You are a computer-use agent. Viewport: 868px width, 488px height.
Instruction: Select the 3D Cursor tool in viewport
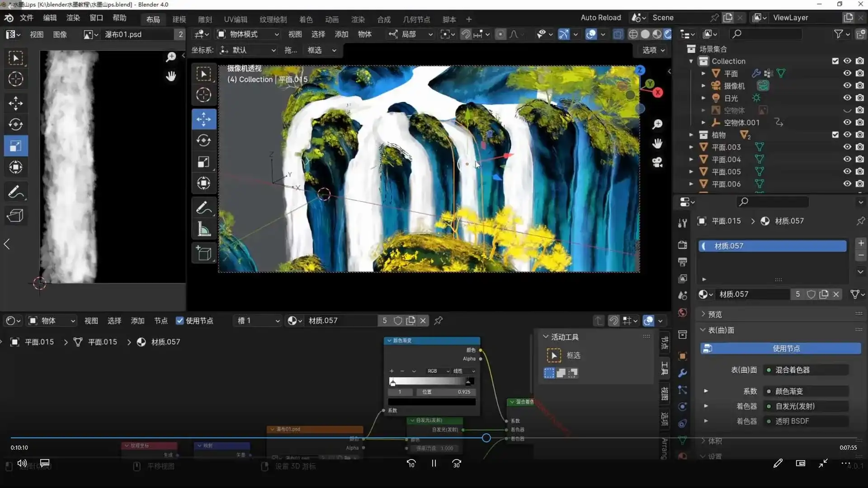[x=203, y=95]
